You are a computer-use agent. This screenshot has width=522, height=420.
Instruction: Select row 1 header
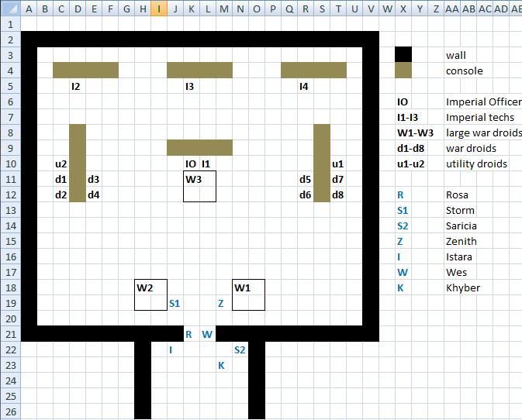(10, 24)
